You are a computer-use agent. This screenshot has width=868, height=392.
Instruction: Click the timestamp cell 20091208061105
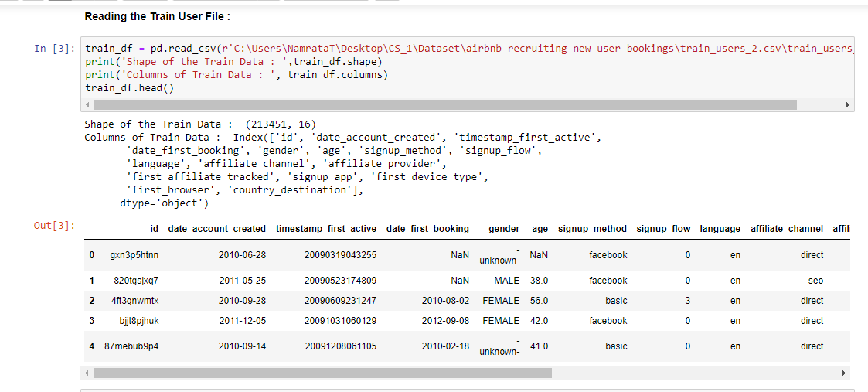(340, 346)
